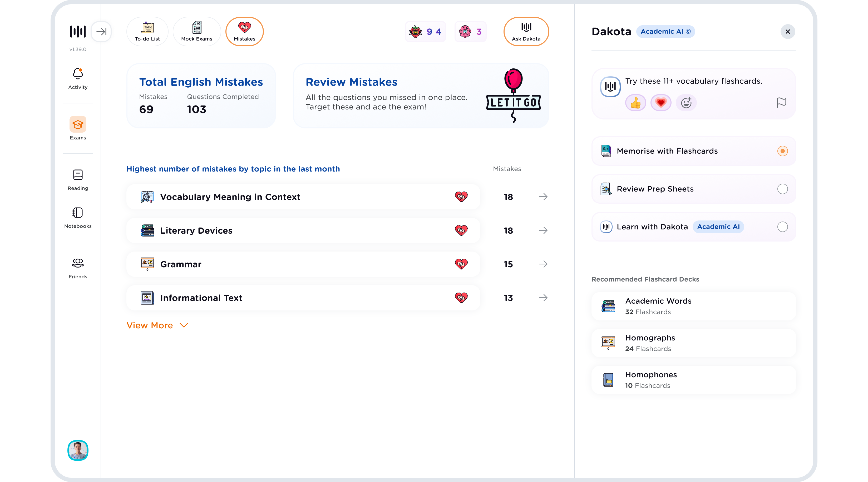868x482 pixels.
Task: Click the Vocabulary topic certificate icon
Action: pos(147,197)
